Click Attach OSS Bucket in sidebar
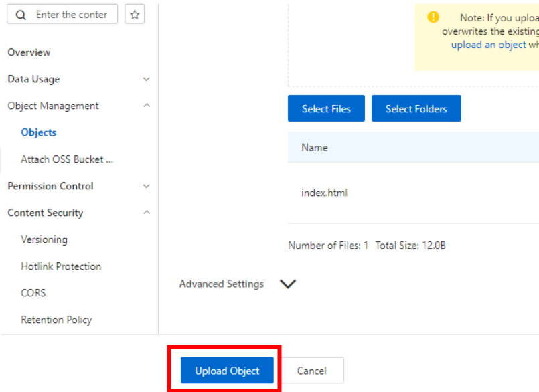Screen dimensions: 539x392 point(66,159)
